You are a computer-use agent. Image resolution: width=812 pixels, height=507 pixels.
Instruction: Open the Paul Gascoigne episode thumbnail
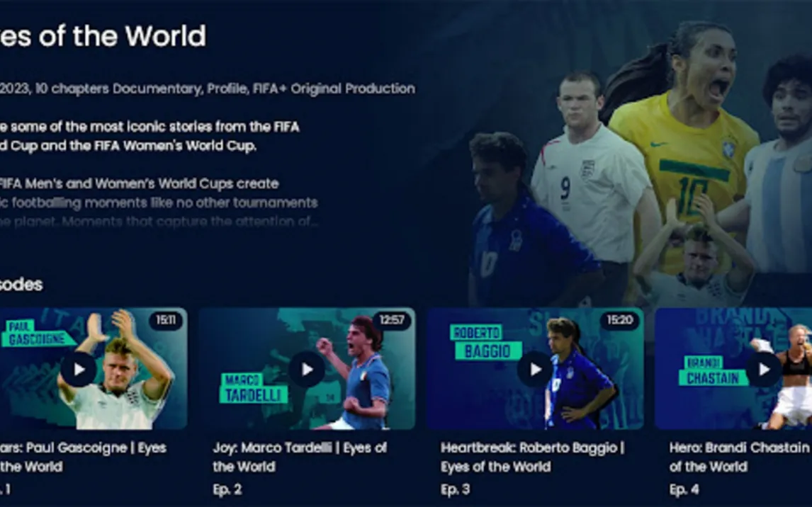point(94,368)
